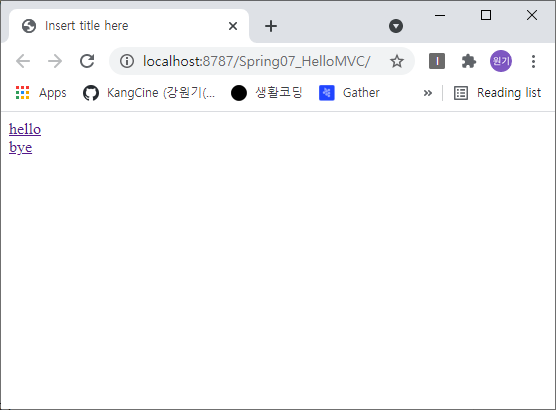View site information icon in address bar
The width and height of the screenshot is (556, 410).
[127, 61]
